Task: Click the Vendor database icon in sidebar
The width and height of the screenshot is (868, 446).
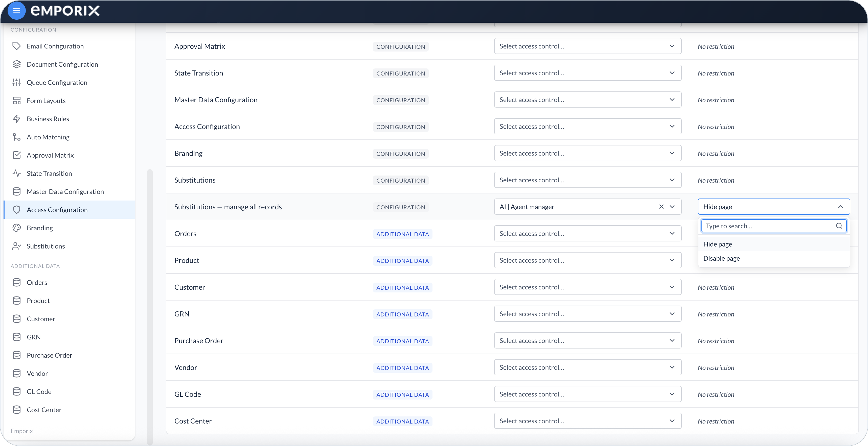Action: click(x=16, y=373)
